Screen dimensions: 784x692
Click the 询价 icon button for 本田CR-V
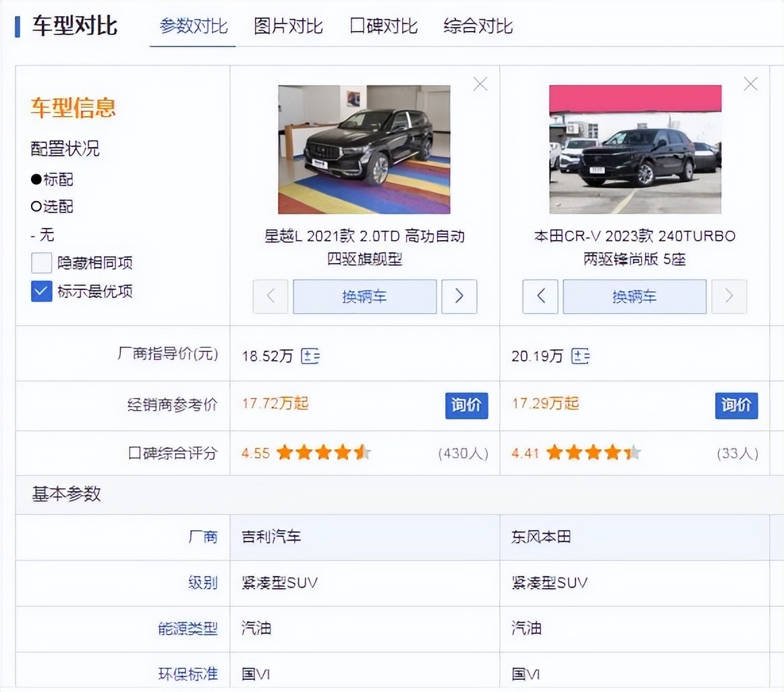point(736,406)
